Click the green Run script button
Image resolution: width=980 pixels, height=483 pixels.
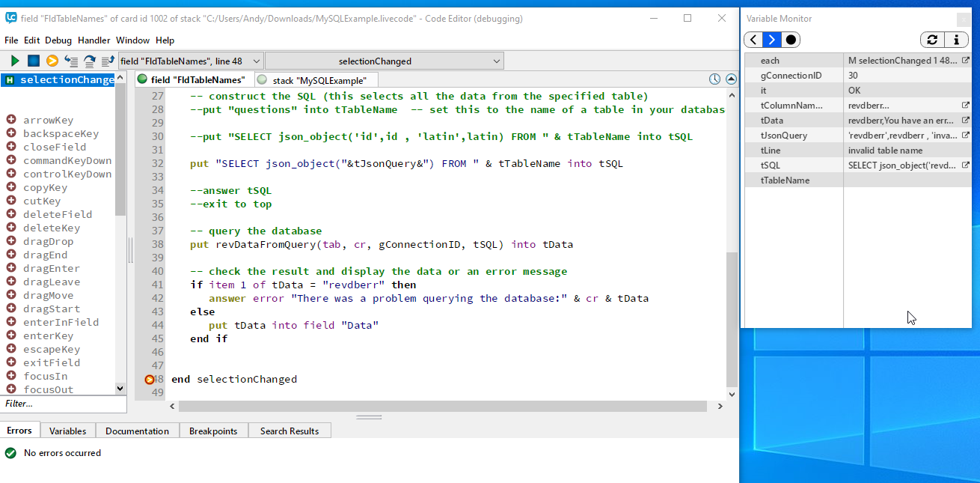point(15,61)
